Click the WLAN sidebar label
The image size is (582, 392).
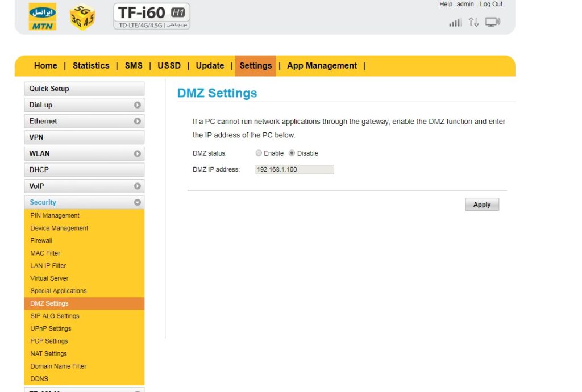(x=39, y=153)
